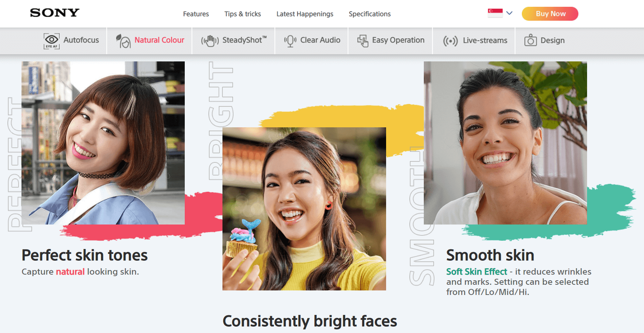Open the Tips & tricks menu

(x=242, y=14)
